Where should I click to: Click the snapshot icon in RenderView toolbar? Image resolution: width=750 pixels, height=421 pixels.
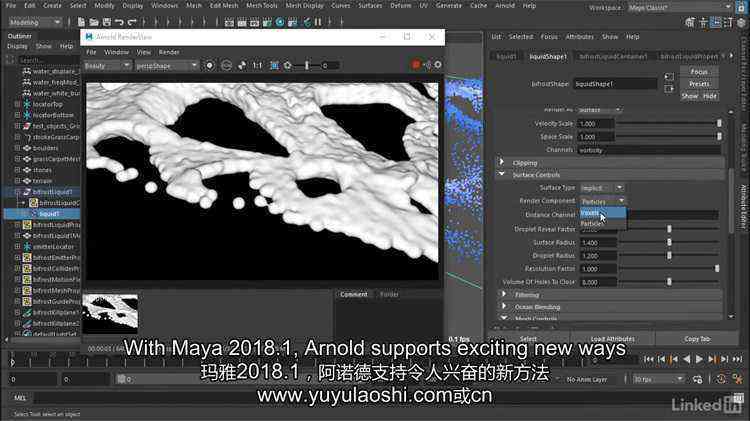coord(242,66)
